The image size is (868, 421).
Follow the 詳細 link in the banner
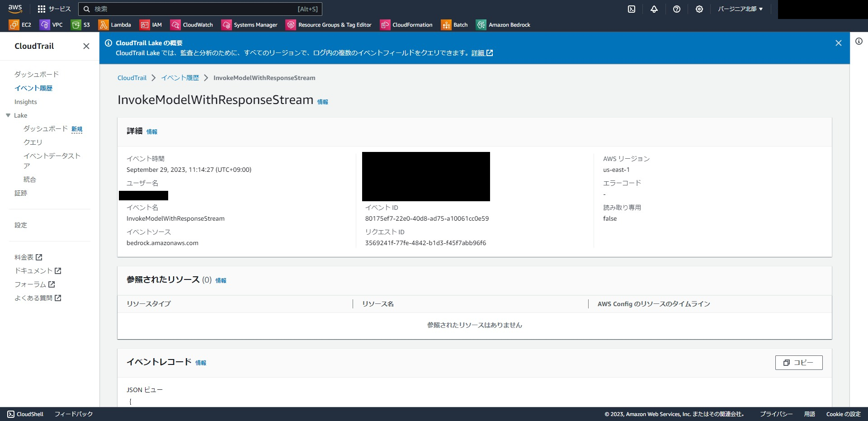coord(482,53)
